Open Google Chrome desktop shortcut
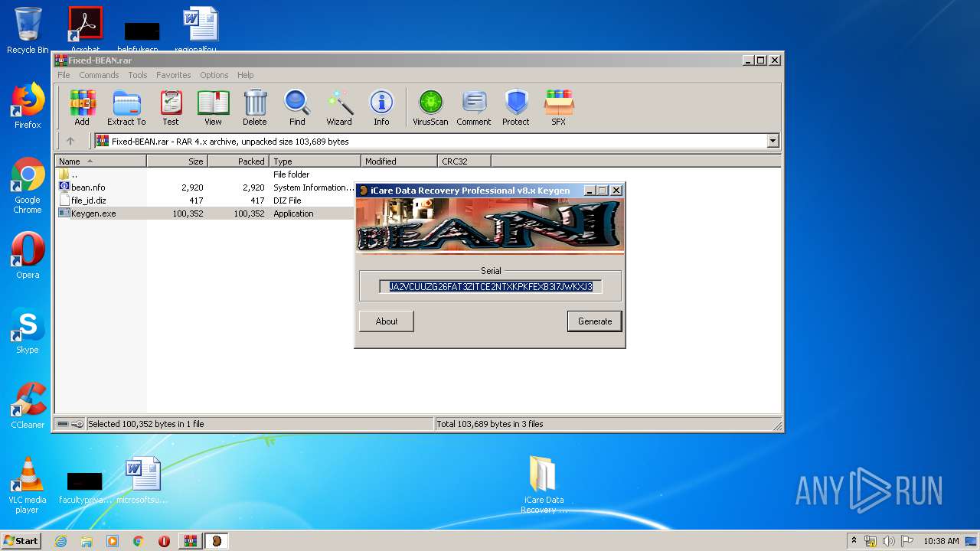The image size is (980, 551). 28,185
